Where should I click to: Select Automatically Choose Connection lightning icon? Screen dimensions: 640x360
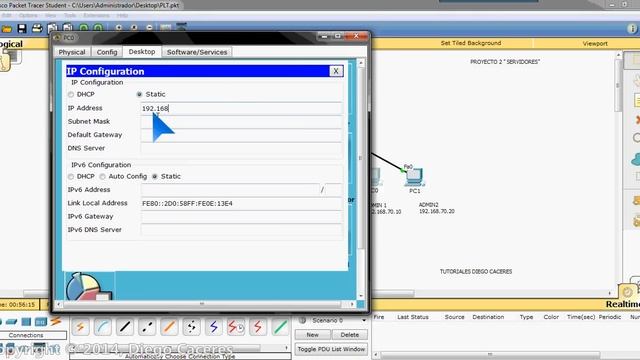(80, 327)
